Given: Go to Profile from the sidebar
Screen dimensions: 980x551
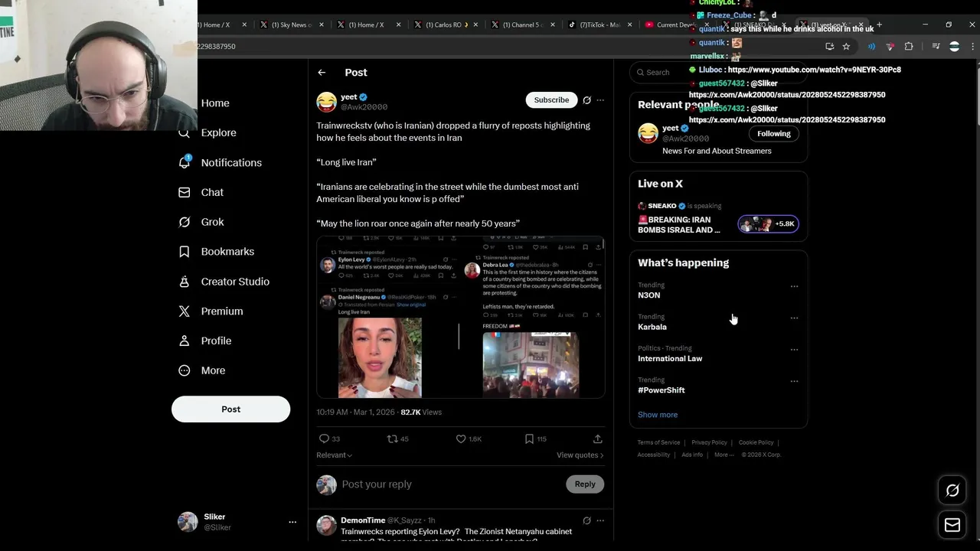Looking at the screenshot, I should [x=205, y=341].
